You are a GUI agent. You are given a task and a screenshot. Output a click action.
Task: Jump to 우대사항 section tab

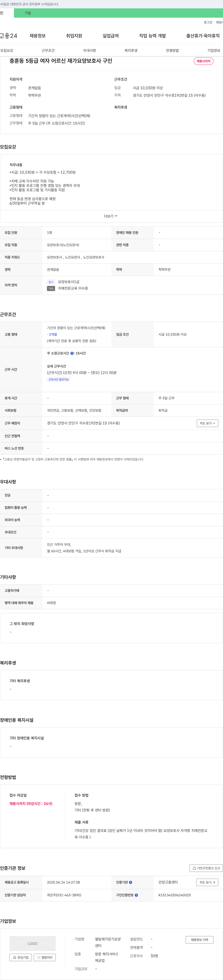point(90,51)
